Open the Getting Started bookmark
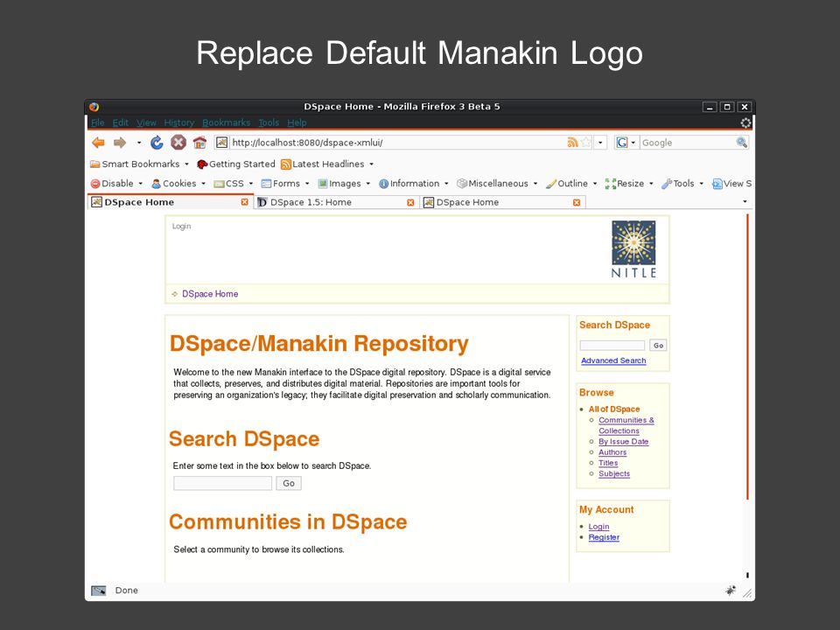 (x=236, y=164)
